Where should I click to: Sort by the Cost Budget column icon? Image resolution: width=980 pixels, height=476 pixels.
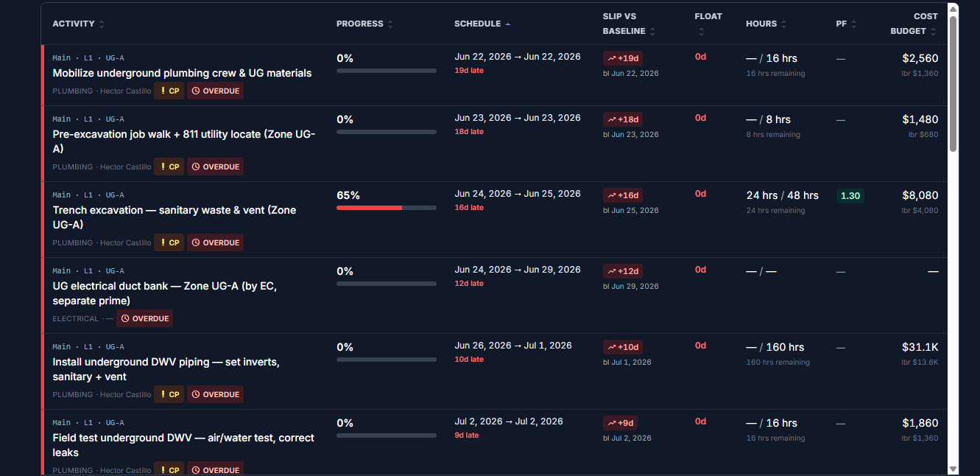(933, 32)
